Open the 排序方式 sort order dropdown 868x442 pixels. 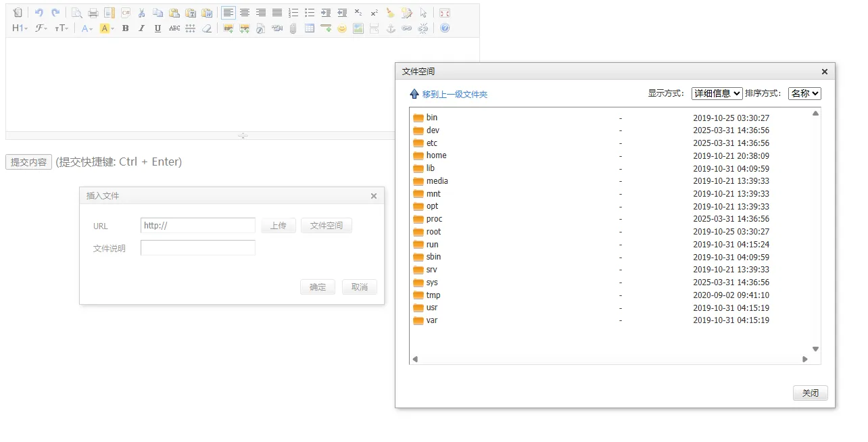[804, 93]
